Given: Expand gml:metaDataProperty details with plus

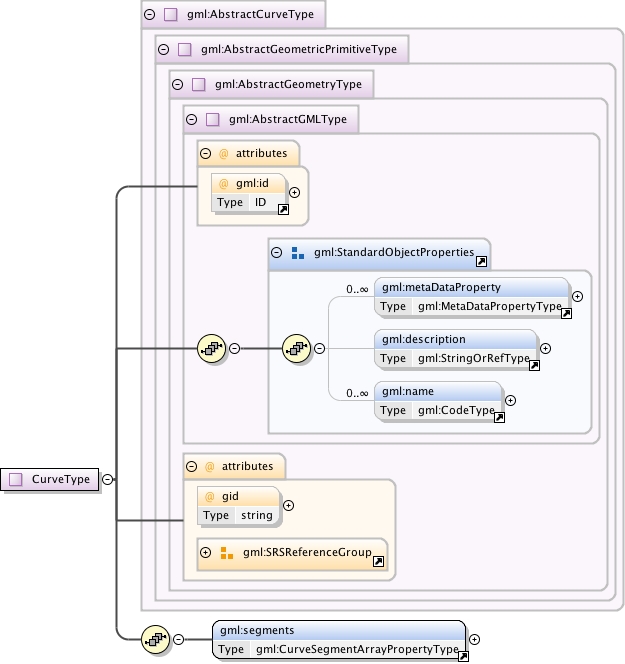Looking at the screenshot, I should coord(578,296).
